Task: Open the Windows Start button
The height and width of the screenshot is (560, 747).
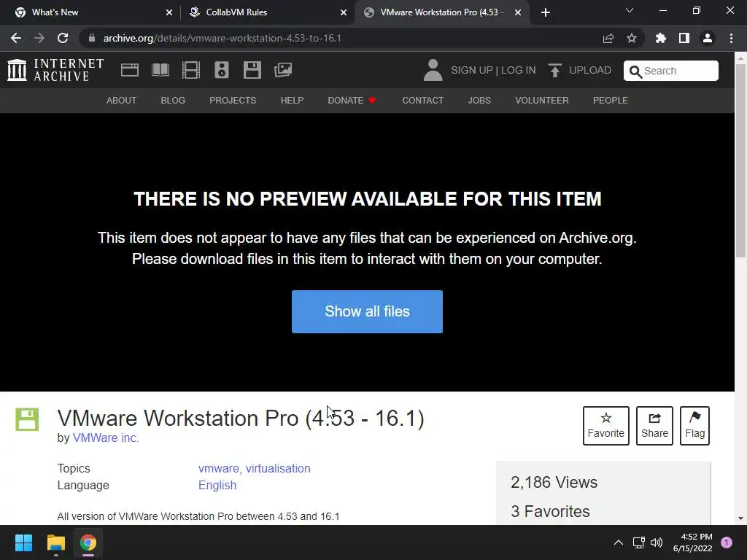Action: (x=23, y=542)
